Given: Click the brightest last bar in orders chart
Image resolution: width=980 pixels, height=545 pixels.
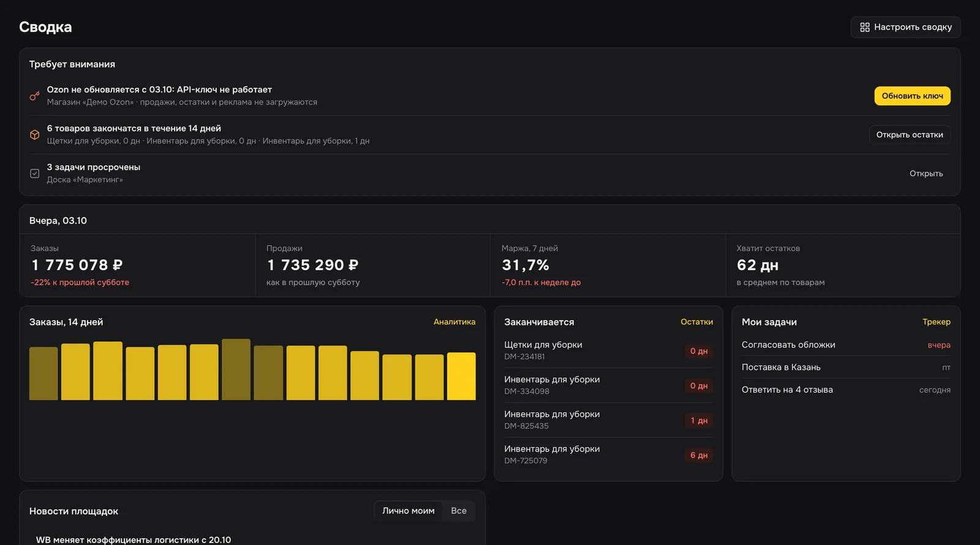Looking at the screenshot, I should click(x=461, y=376).
